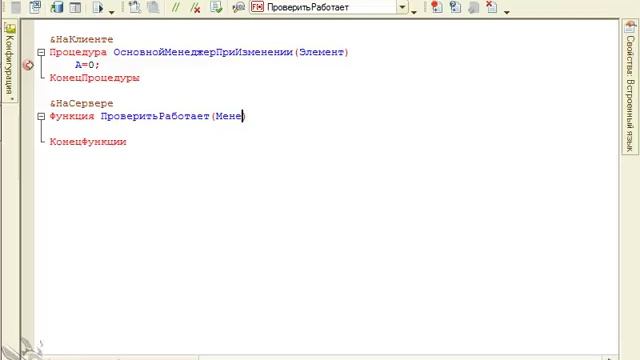Open toolbar options arrow after procedure combo box
This screenshot has height=360, width=640.
click(x=414, y=12)
